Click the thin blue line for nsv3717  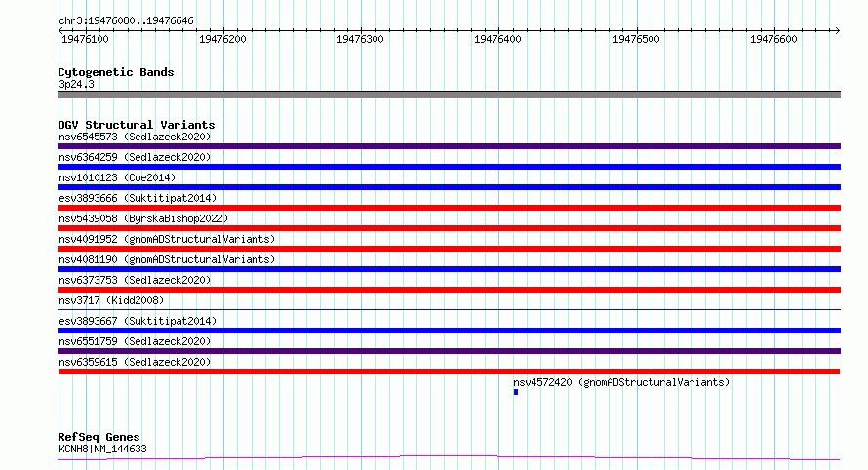[x=449, y=309]
